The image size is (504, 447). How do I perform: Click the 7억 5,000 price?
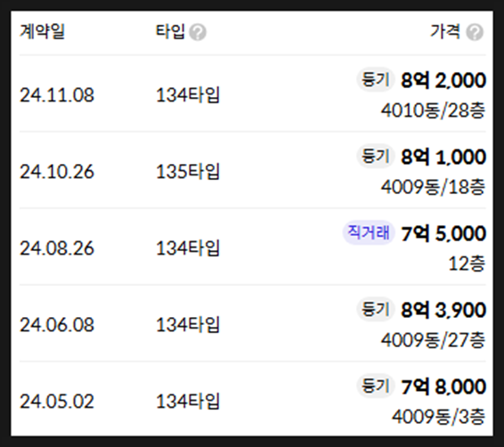tap(443, 233)
